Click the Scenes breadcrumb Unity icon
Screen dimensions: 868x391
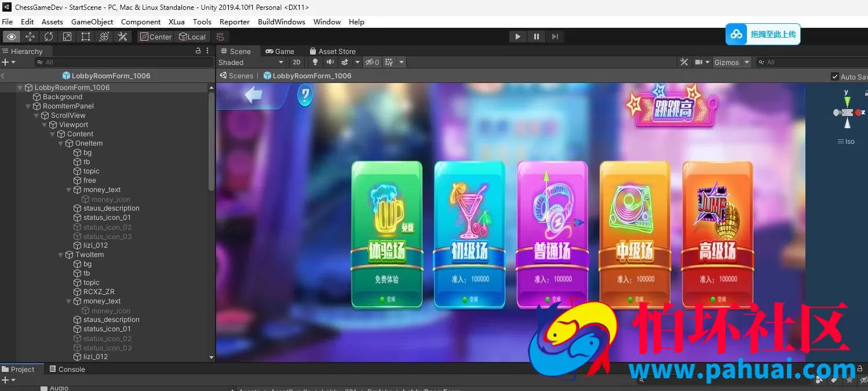tap(223, 75)
